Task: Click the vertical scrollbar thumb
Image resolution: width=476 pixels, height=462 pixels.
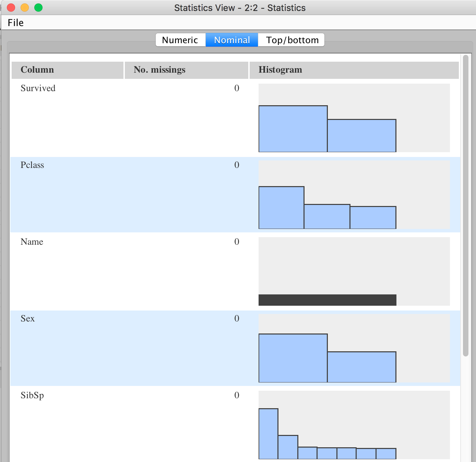Action: pyautogui.click(x=465, y=206)
